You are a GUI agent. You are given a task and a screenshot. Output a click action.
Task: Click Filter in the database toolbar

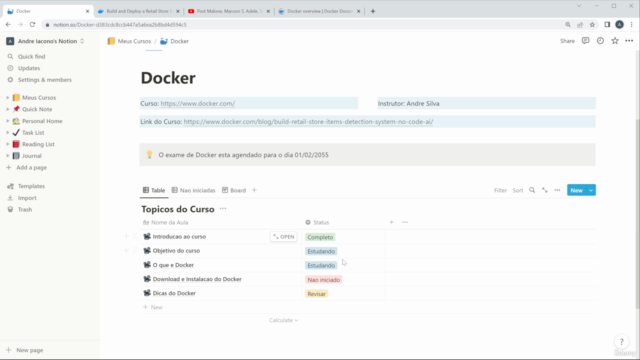point(500,190)
